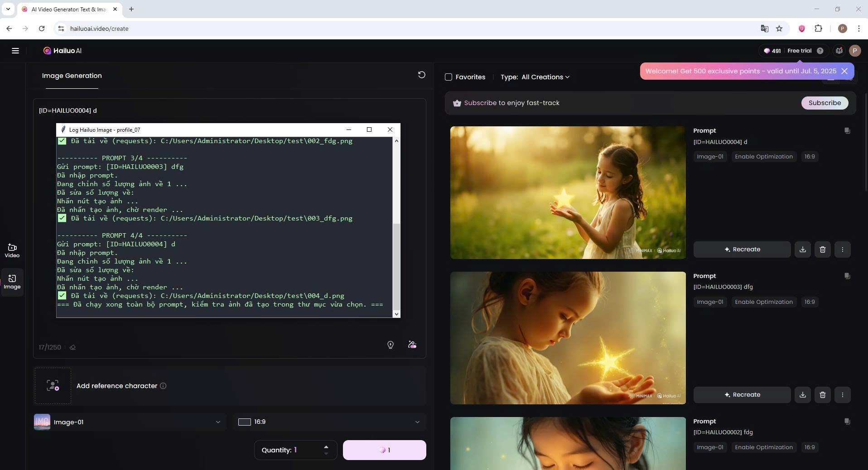Click Image-01 tag on HAILUO0004 card
The width and height of the screenshot is (868, 470).
pos(710,157)
